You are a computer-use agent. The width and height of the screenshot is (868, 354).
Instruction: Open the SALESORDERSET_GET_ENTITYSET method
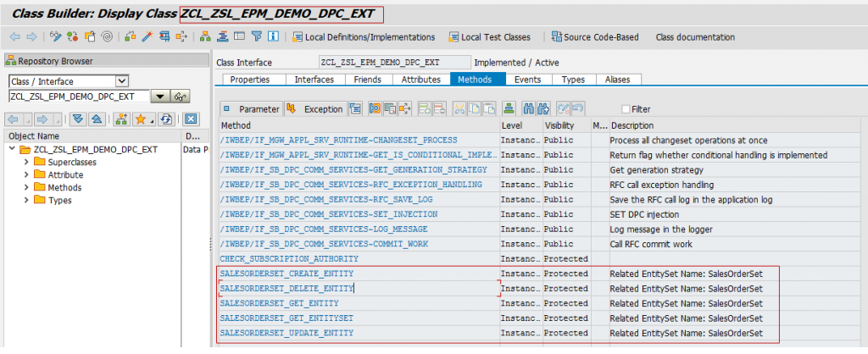pos(286,318)
